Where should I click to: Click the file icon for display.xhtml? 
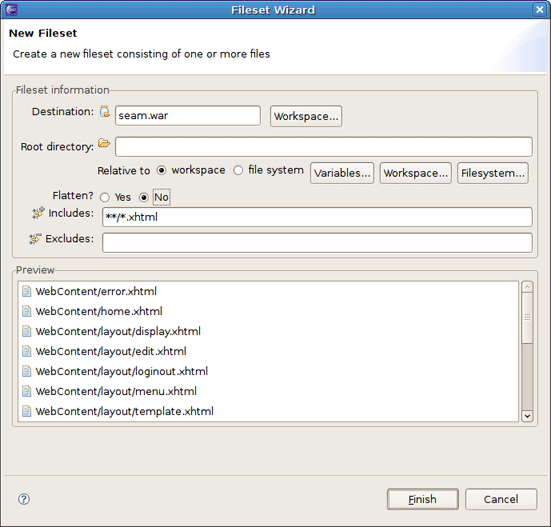point(27,331)
